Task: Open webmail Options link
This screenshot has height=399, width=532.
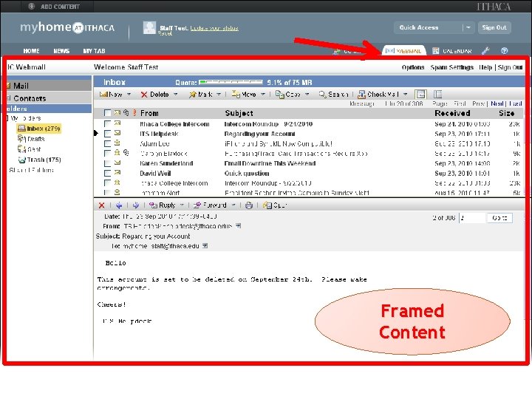Action: [413, 67]
